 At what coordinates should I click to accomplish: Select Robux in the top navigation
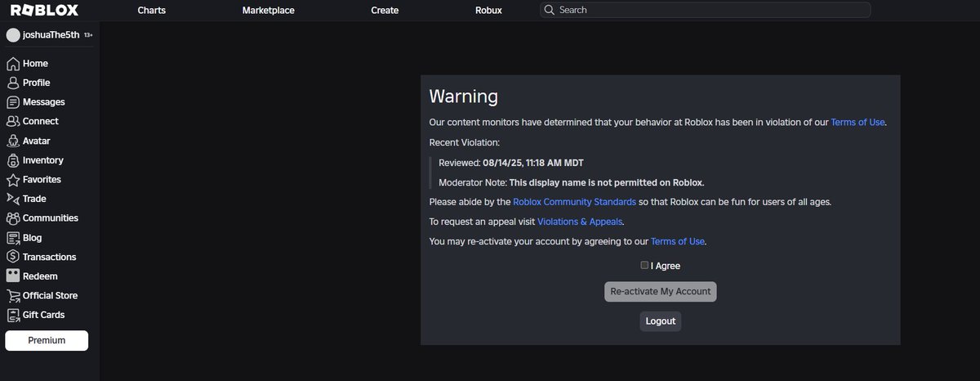488,11
